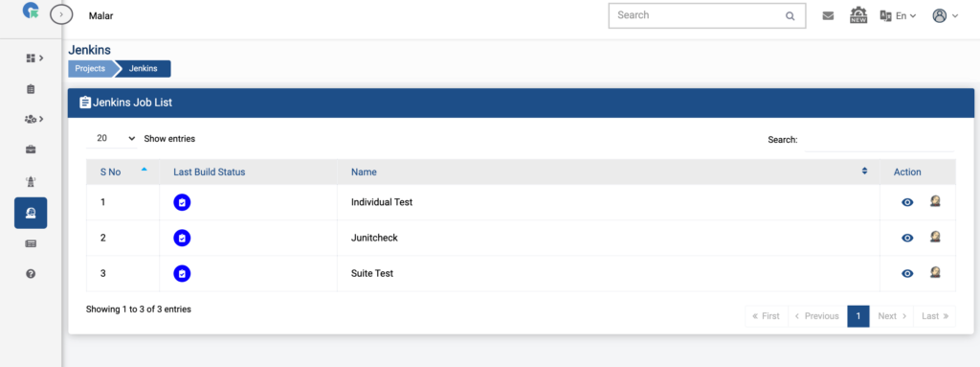Select the Individual Test name cell

[609, 202]
